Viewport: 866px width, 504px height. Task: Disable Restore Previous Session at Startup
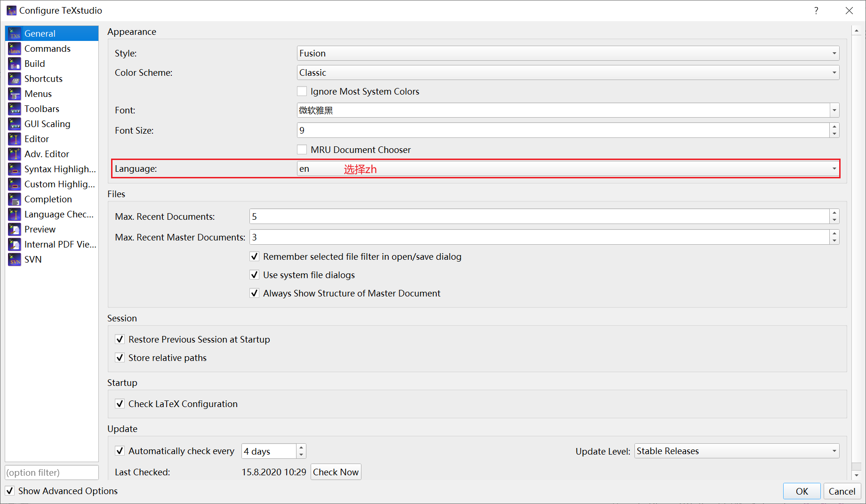[x=120, y=339]
